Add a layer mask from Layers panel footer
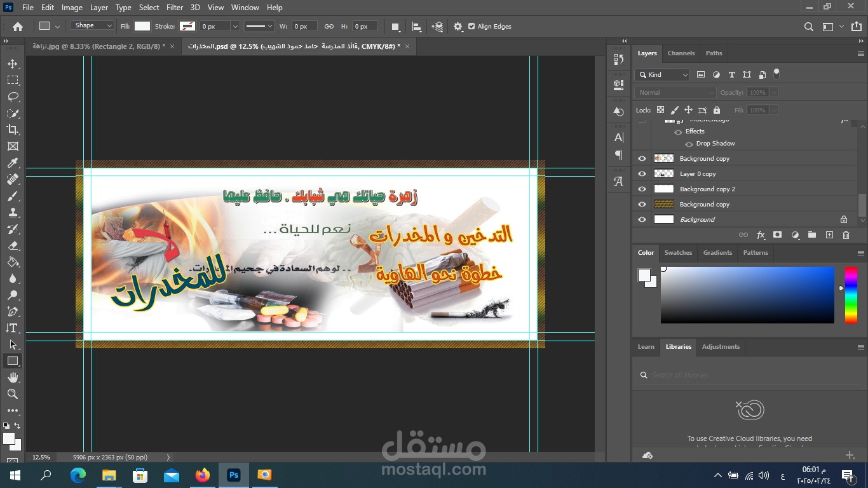 pyautogui.click(x=777, y=235)
